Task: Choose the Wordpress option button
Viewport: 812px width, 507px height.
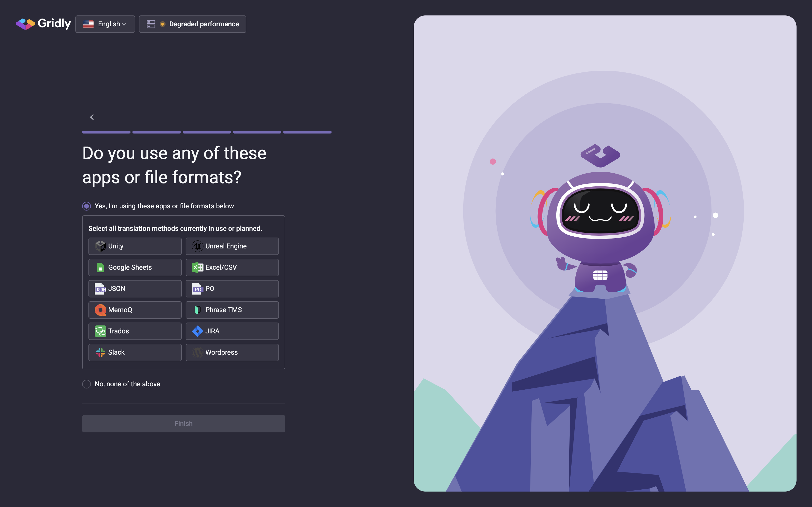Action: coord(232,352)
